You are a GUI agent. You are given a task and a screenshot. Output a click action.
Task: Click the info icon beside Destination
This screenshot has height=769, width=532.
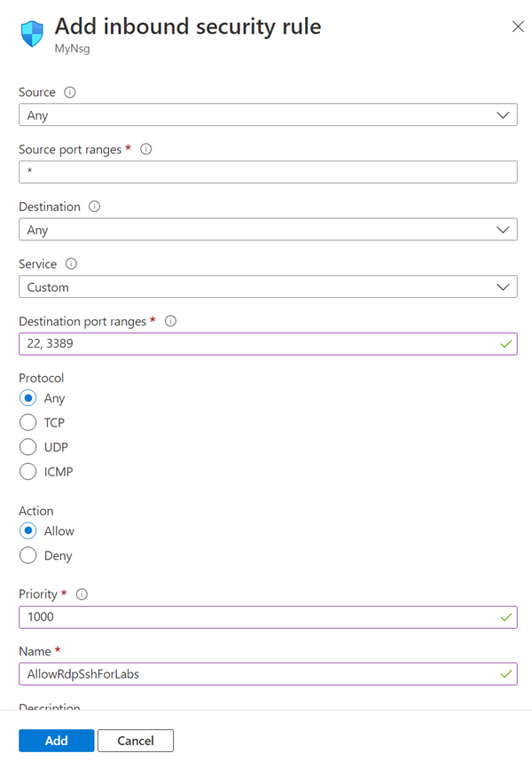92,207
